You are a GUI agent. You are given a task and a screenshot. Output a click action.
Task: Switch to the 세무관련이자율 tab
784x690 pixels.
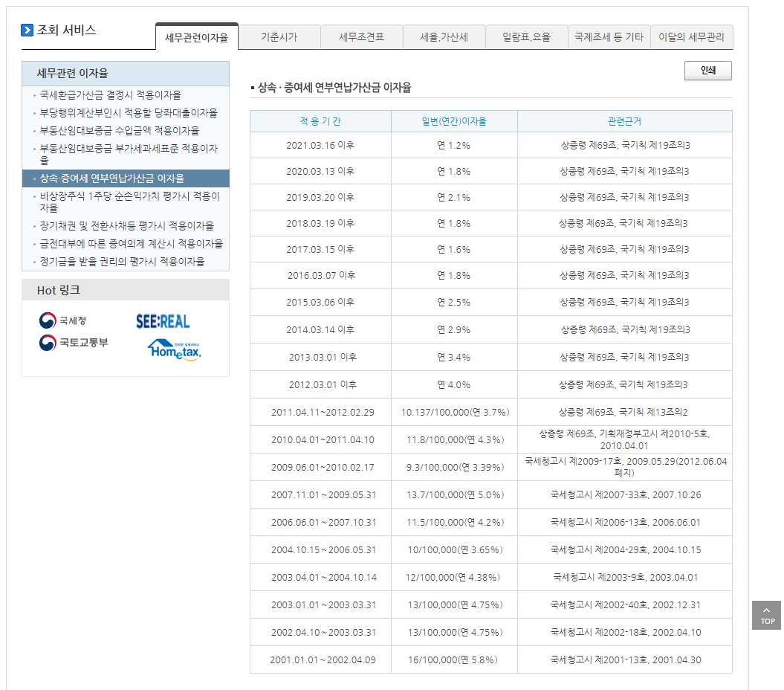coord(196,37)
